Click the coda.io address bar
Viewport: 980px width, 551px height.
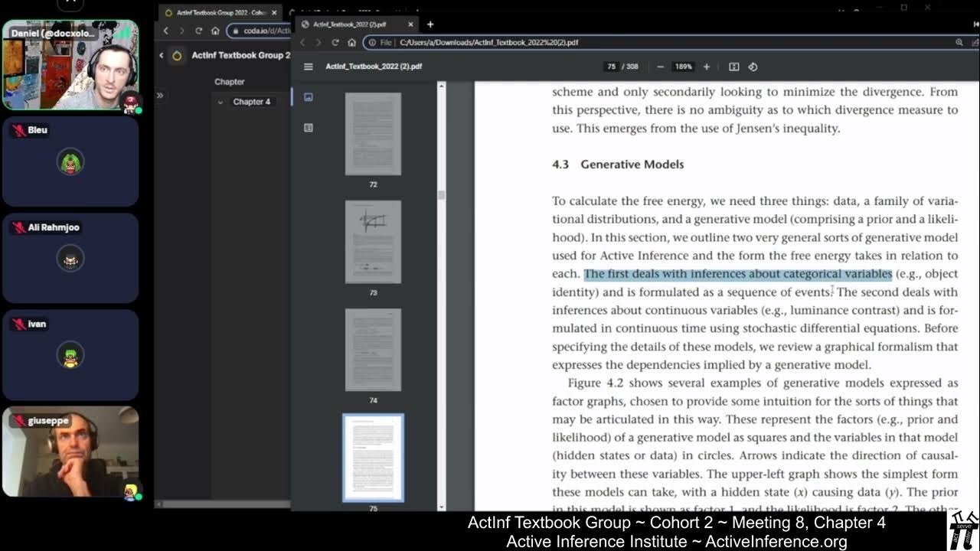pyautogui.click(x=260, y=31)
